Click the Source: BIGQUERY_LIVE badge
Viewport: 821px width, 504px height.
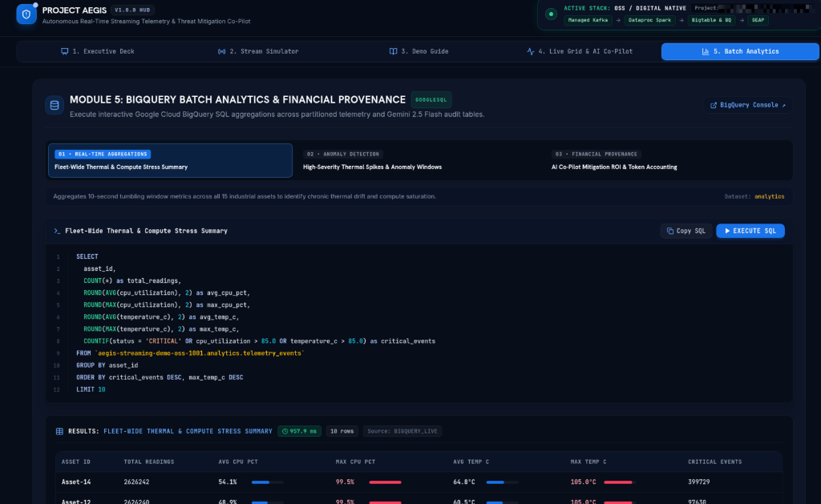[402, 431]
